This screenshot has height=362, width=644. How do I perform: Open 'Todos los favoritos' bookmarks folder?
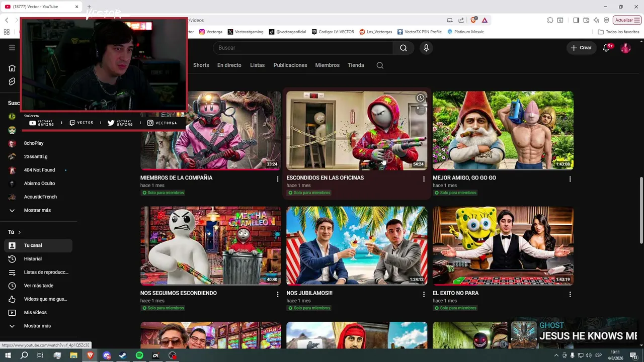click(618, 32)
